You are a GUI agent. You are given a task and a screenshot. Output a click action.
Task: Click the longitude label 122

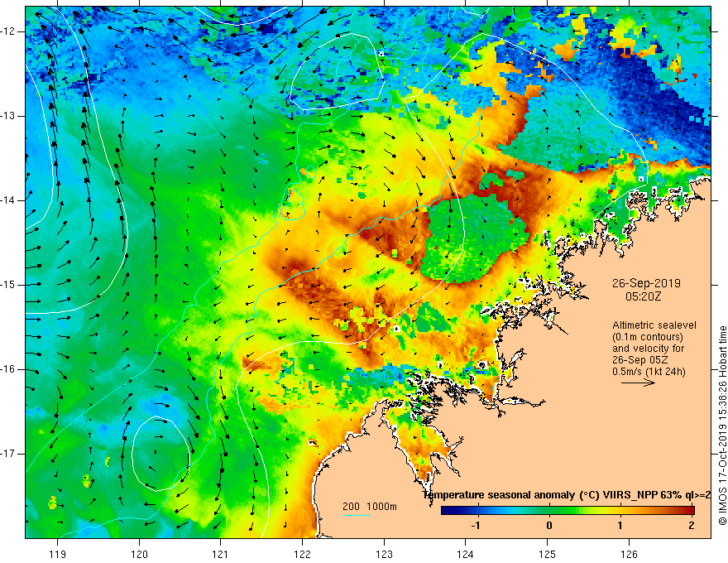point(302,554)
